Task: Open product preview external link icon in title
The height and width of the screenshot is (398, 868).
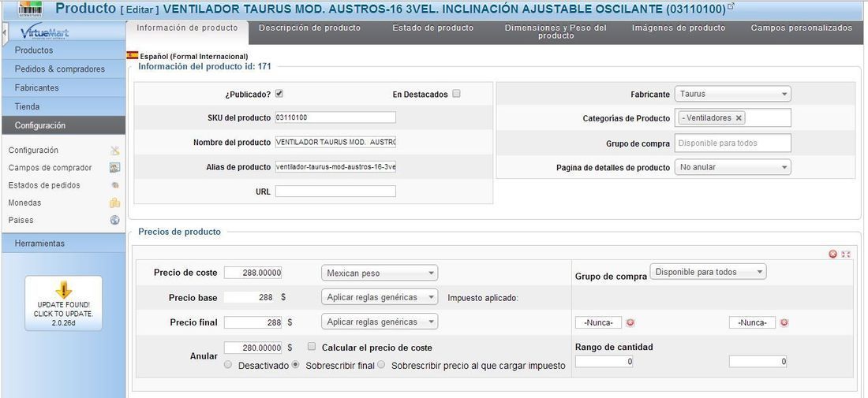Action: click(731, 6)
